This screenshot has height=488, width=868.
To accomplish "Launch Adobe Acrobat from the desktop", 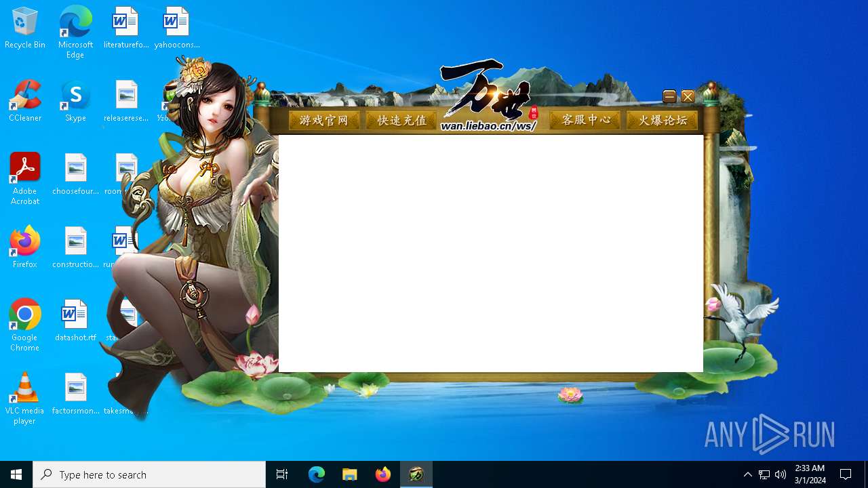I will (x=25, y=179).
